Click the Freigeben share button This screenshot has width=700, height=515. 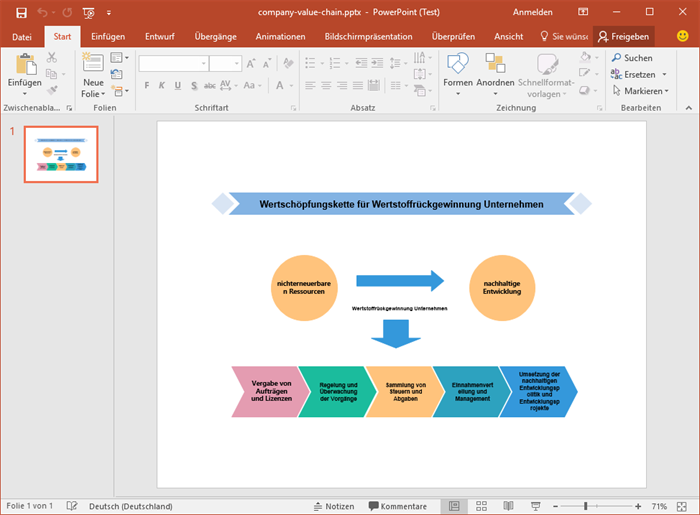(623, 36)
